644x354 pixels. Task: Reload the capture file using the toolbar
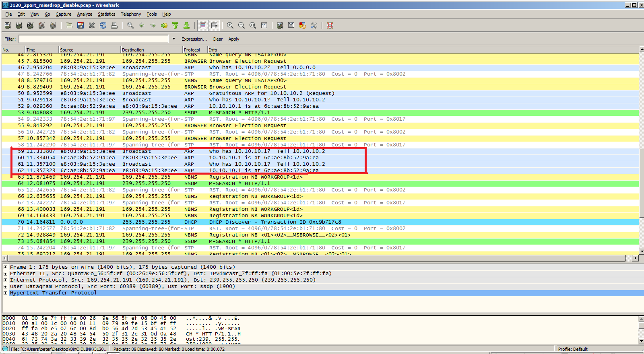pyautogui.click(x=103, y=25)
